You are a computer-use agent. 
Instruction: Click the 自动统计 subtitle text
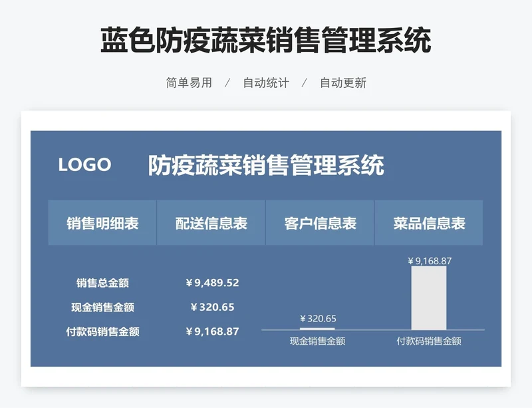pyautogui.click(x=266, y=83)
